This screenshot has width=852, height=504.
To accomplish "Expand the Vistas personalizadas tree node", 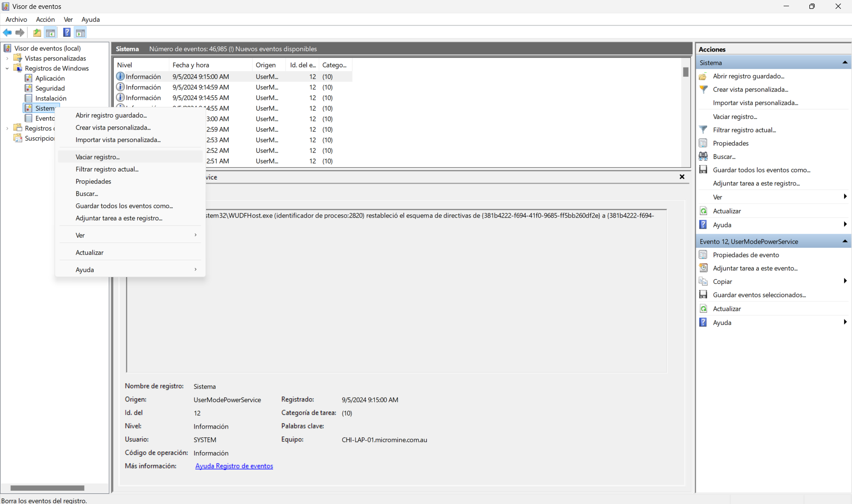I will pyautogui.click(x=7, y=58).
